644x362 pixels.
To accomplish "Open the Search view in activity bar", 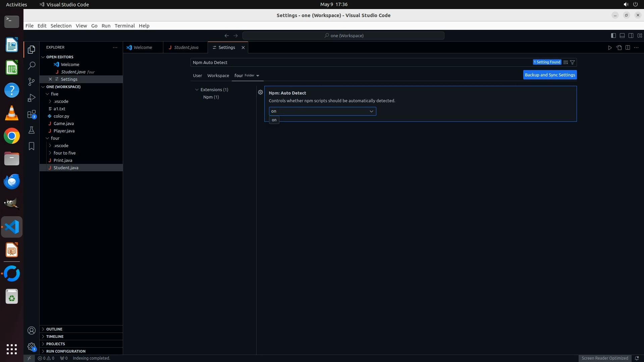I will (32, 65).
